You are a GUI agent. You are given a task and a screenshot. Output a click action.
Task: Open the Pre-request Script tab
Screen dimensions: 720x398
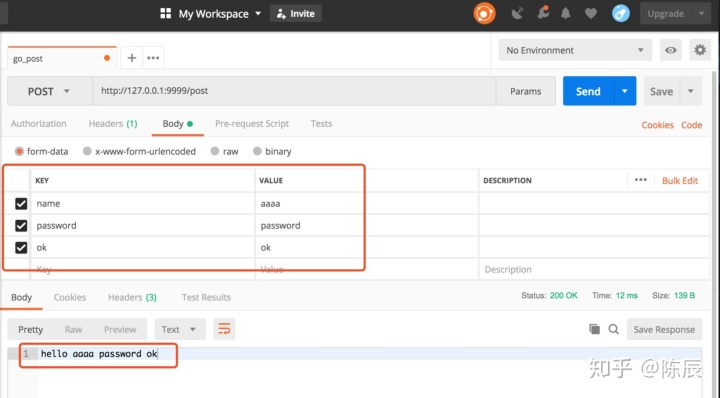252,123
